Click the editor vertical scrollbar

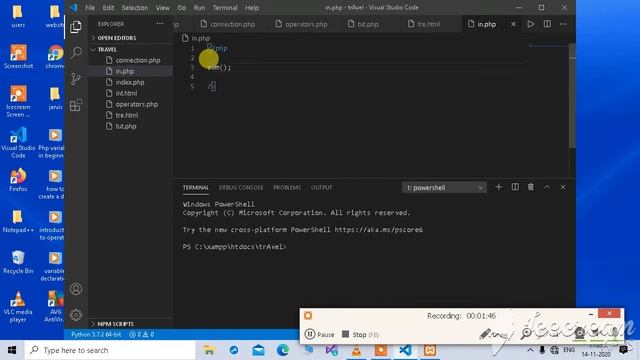572,96
